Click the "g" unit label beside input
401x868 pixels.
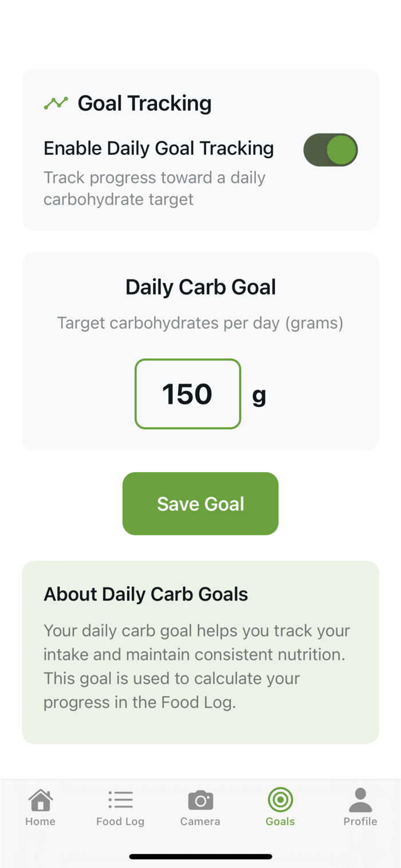[x=259, y=395]
